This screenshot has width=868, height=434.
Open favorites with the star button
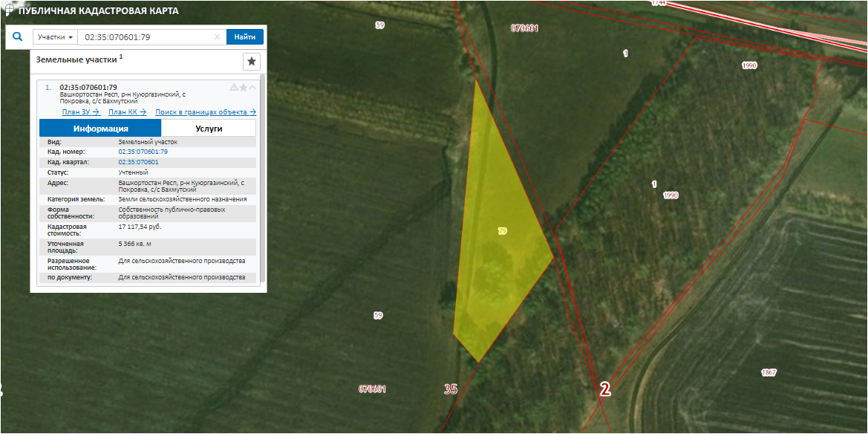tap(252, 62)
